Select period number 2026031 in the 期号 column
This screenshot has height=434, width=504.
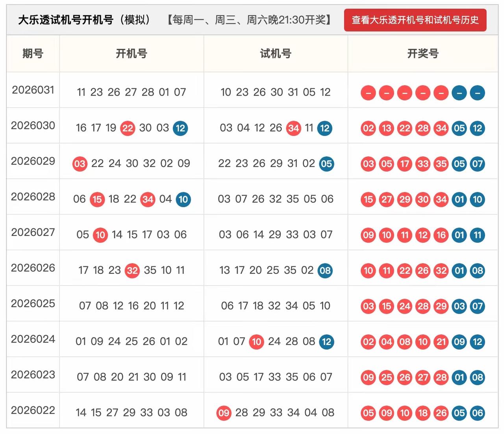tap(33, 90)
